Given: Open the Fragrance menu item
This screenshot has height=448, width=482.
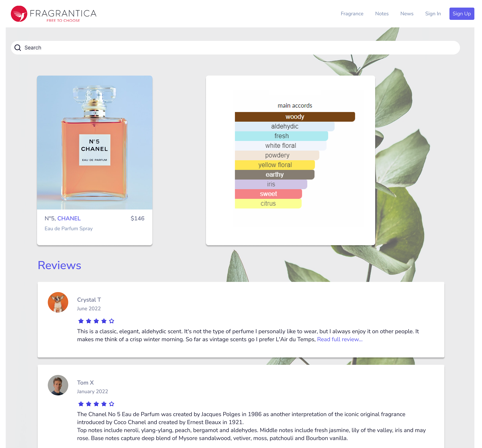Looking at the screenshot, I should pyautogui.click(x=352, y=14).
